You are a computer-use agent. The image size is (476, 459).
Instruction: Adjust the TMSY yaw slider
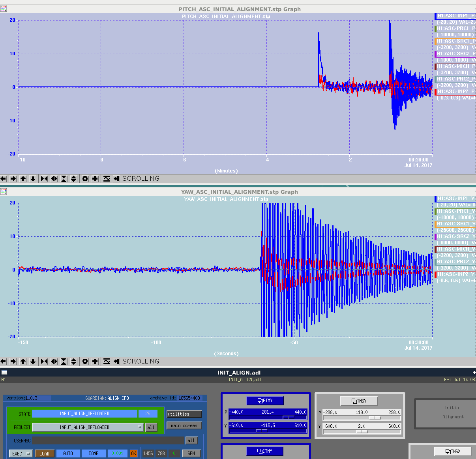coord(362,431)
